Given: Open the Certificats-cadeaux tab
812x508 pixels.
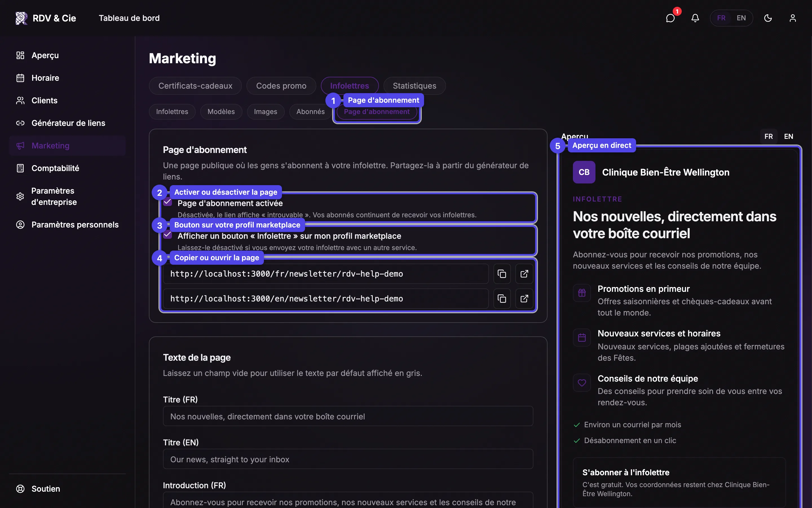Looking at the screenshot, I should click(195, 86).
